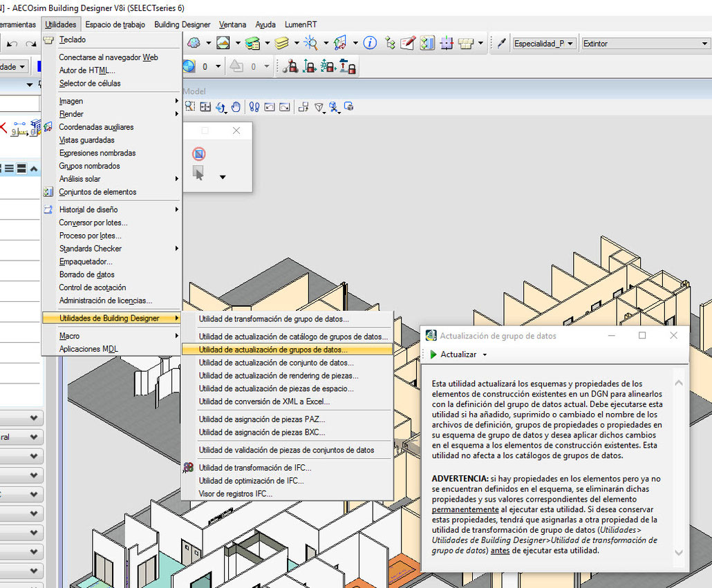Open the green models/level manager icon
Image resolution: width=712 pixels, height=588 pixels.
point(252,43)
